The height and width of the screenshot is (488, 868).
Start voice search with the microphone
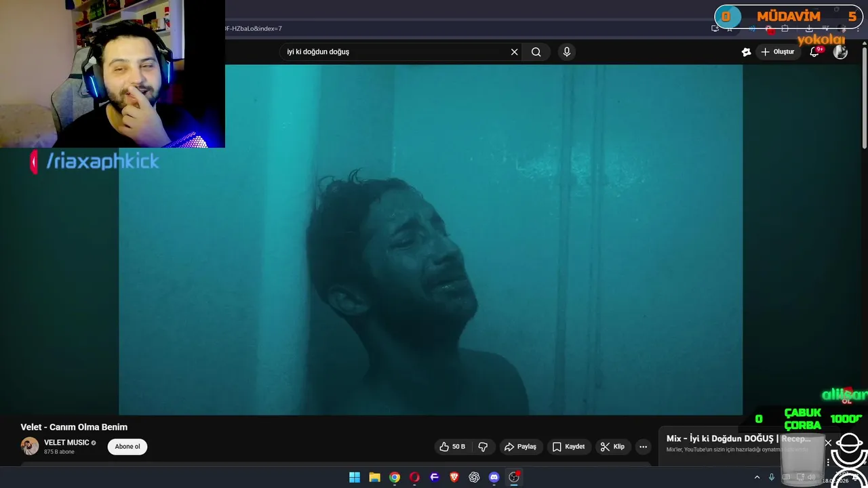pos(567,52)
